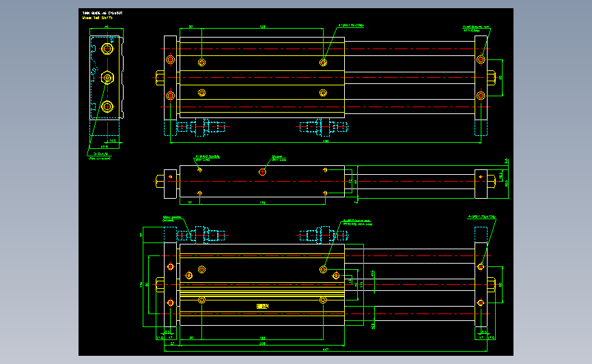
Task: Pick the right hex rod end in top view
Action: pos(491,78)
